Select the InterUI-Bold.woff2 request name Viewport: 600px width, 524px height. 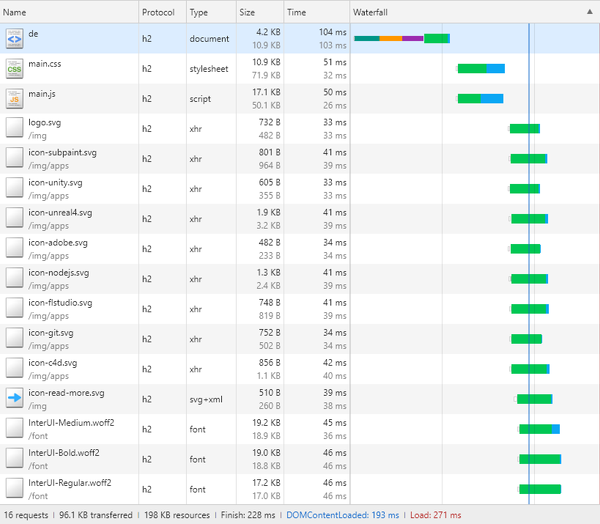pos(64,453)
